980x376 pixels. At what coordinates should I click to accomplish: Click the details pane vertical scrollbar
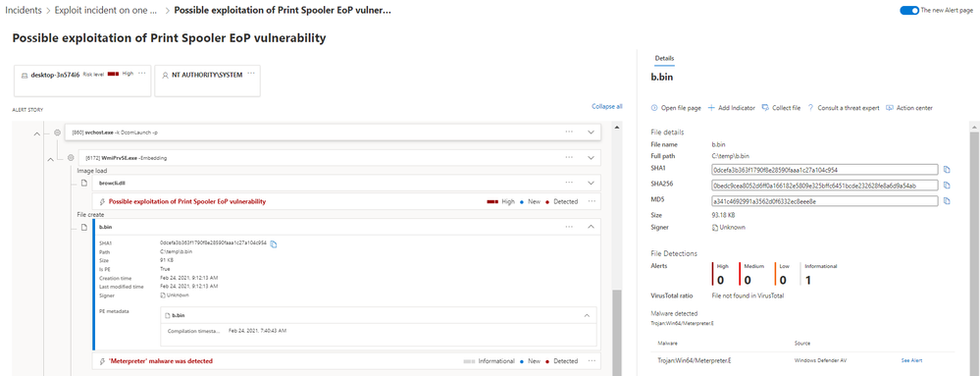973,253
